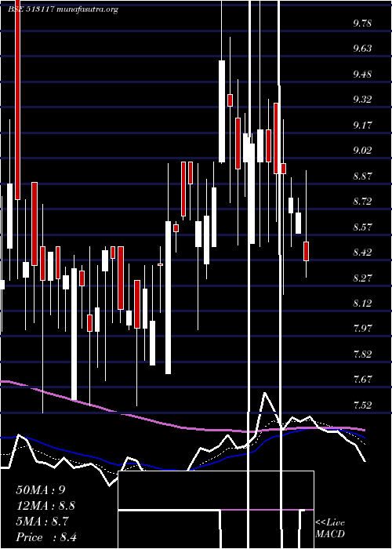The image size is (392, 549).
Task: Click the 8.42 price axis label
Action: pos(362,252)
